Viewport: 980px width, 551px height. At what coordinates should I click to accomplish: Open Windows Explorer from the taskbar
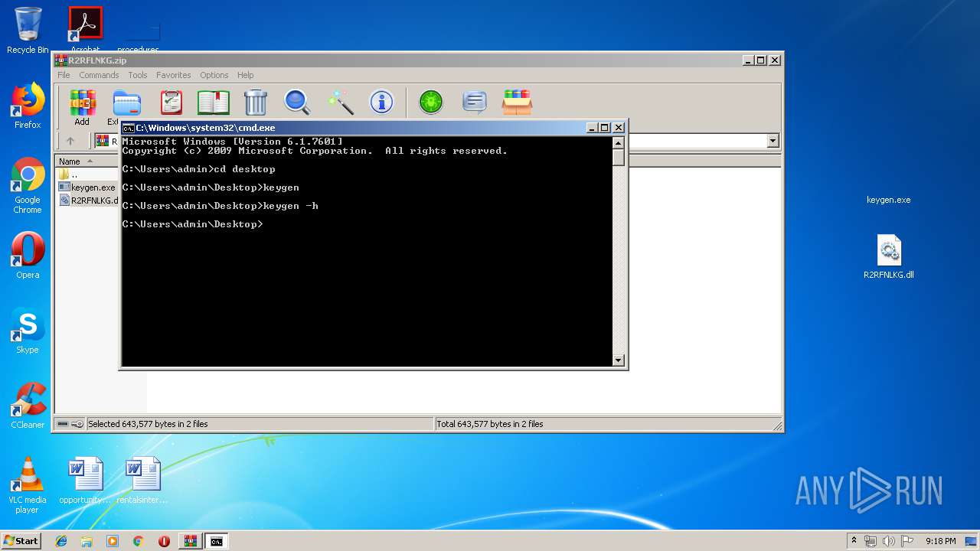[x=87, y=541]
